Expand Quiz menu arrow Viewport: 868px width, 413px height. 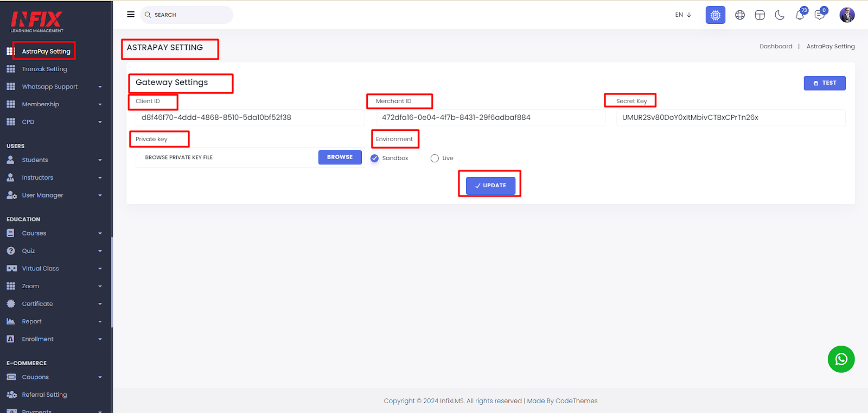pyautogui.click(x=100, y=251)
